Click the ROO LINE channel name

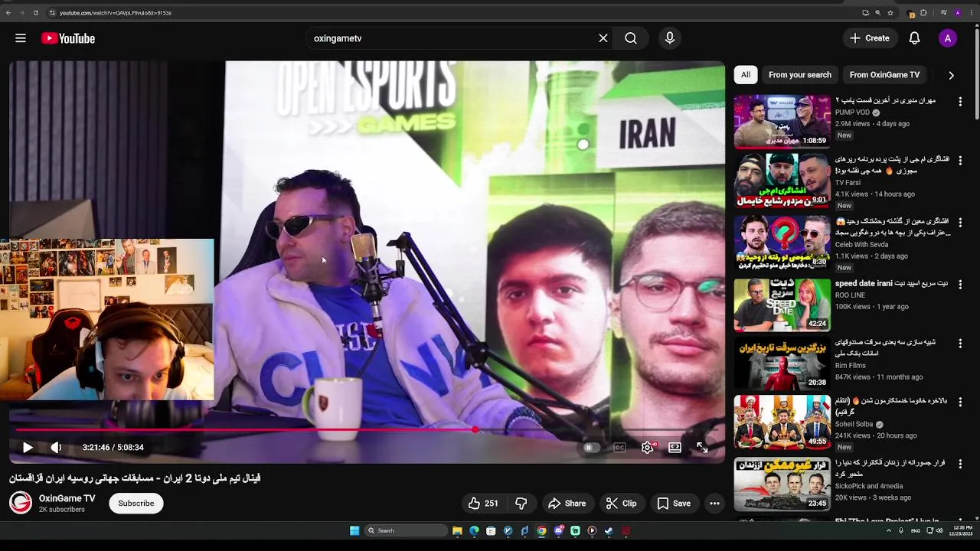[x=850, y=295]
